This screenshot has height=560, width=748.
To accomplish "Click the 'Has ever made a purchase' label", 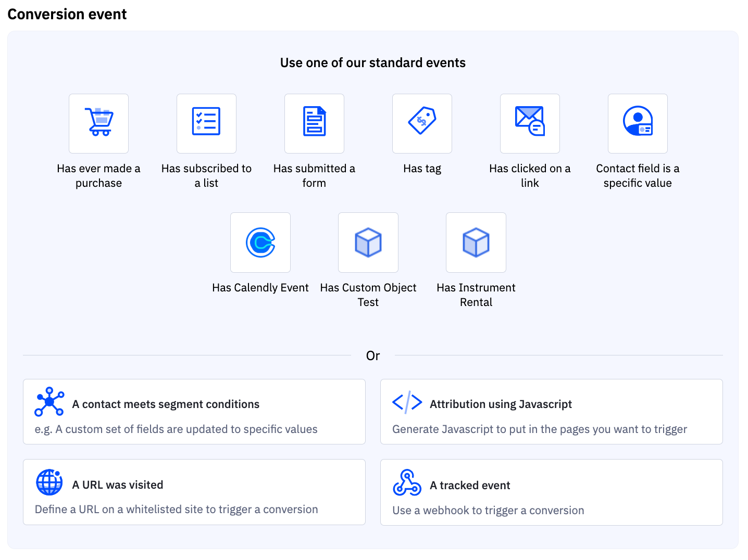I will tap(98, 175).
